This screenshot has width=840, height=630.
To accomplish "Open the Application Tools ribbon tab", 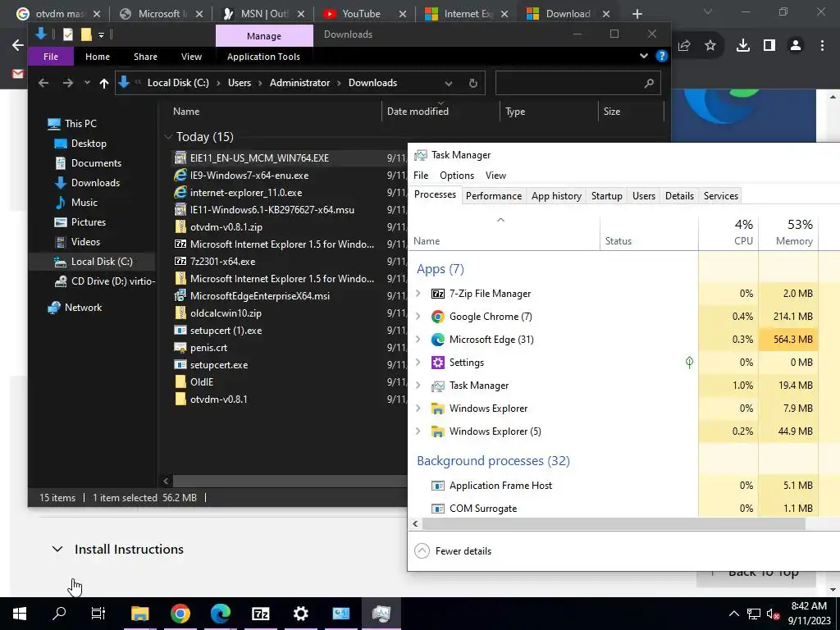I will 263,57.
